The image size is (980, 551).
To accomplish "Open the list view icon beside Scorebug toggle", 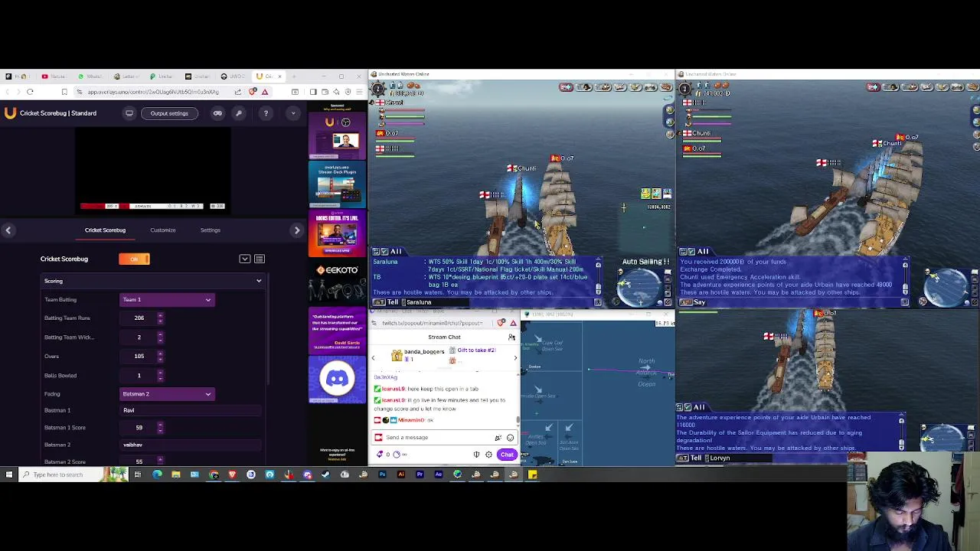I will (260, 259).
